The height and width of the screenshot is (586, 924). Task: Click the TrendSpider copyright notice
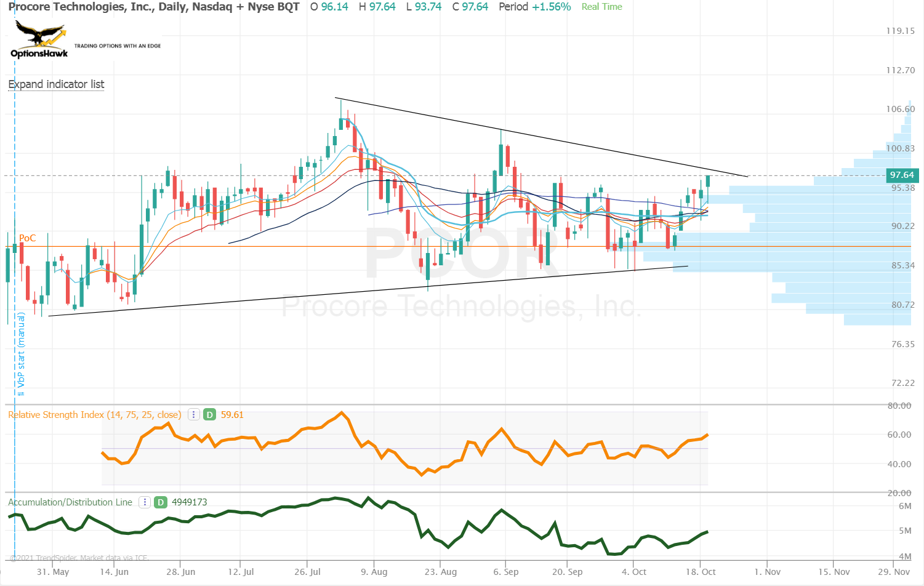pos(79,558)
